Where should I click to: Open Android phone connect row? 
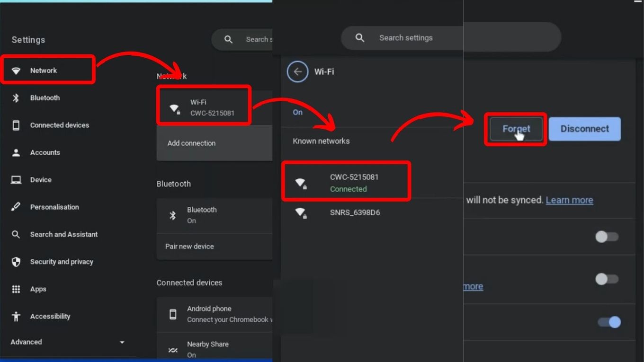pos(215,314)
